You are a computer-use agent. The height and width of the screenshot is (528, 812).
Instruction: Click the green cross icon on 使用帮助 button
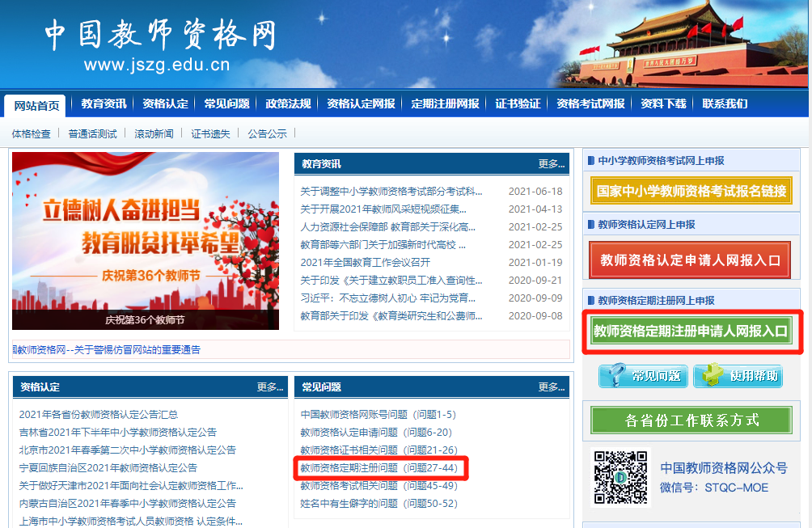713,375
